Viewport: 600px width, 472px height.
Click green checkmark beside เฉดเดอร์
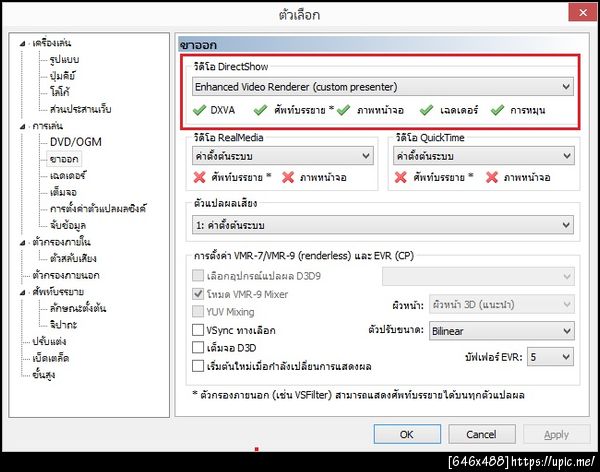click(426, 110)
